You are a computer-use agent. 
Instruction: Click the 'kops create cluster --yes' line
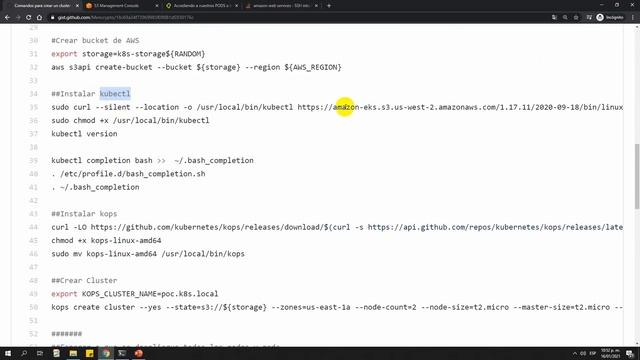tap(337, 307)
